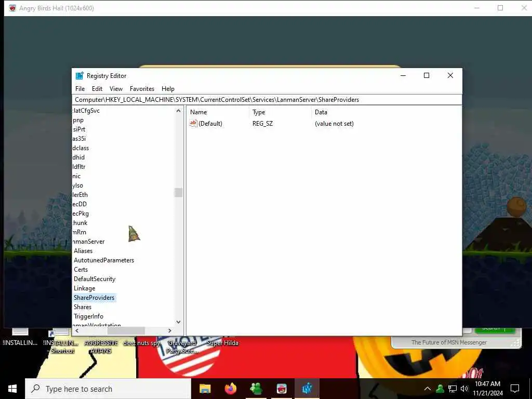Select the tree key ending in latCfgSvc
The image size is (532, 399).
click(x=86, y=111)
